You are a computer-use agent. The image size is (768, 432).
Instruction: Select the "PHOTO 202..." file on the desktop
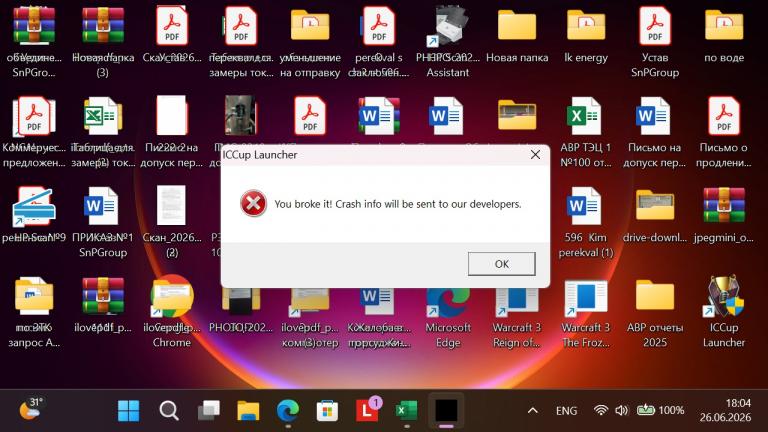[x=240, y=312]
